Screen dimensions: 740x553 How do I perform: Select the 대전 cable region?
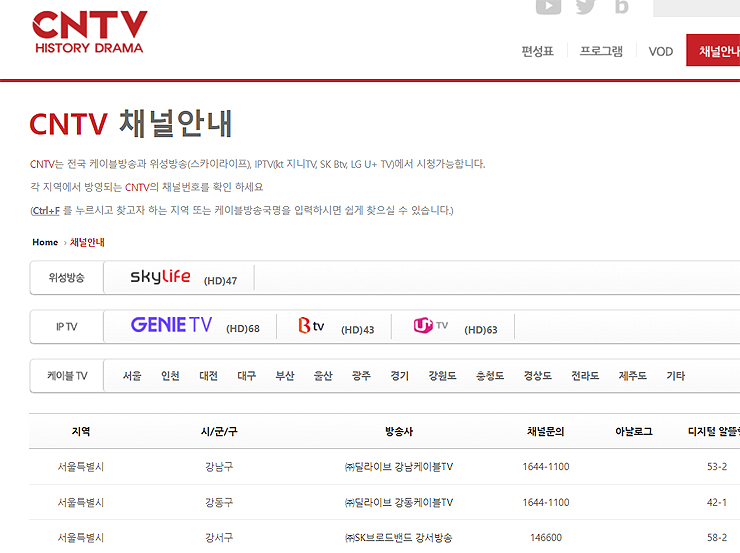click(x=209, y=376)
